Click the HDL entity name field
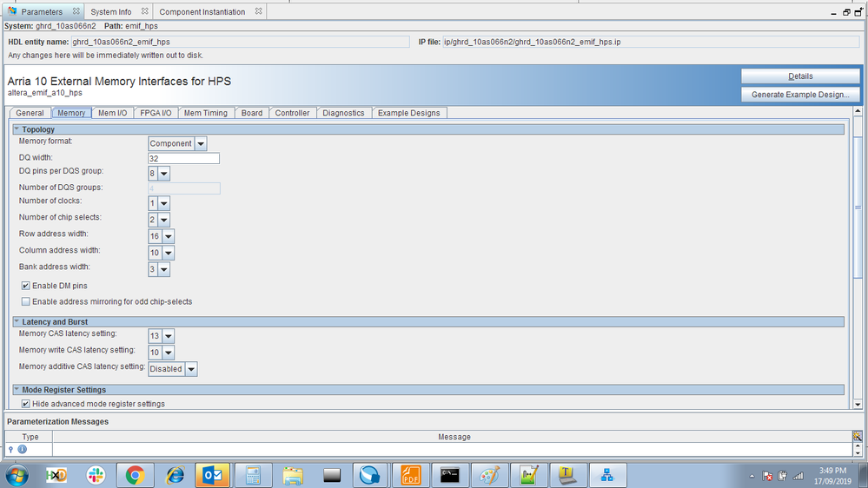Viewport: 868px width, 488px height. [x=240, y=42]
